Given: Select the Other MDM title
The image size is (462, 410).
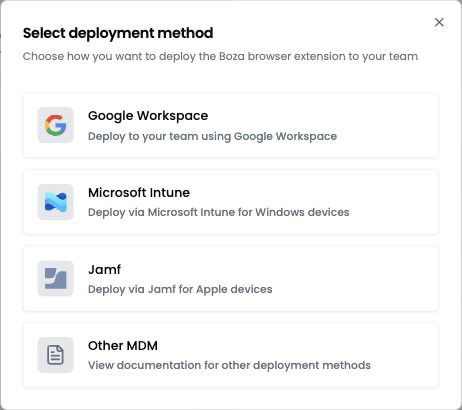Looking at the screenshot, I should tap(123, 346).
